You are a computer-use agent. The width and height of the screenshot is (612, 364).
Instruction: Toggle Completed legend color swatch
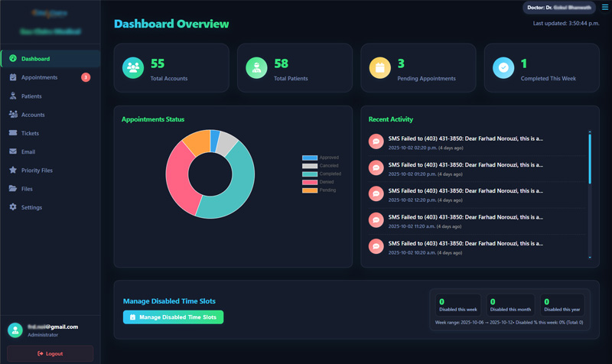pyautogui.click(x=310, y=174)
